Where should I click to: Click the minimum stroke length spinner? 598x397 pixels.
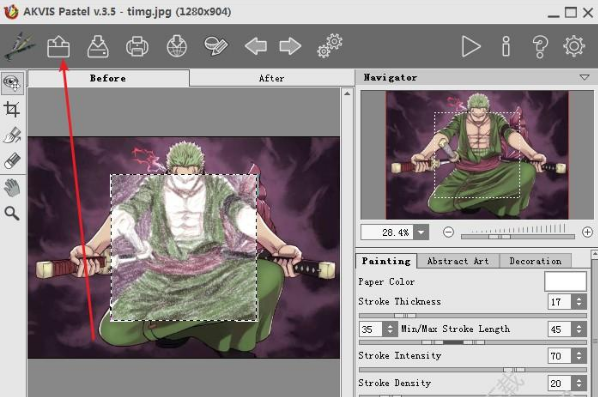tap(390, 329)
